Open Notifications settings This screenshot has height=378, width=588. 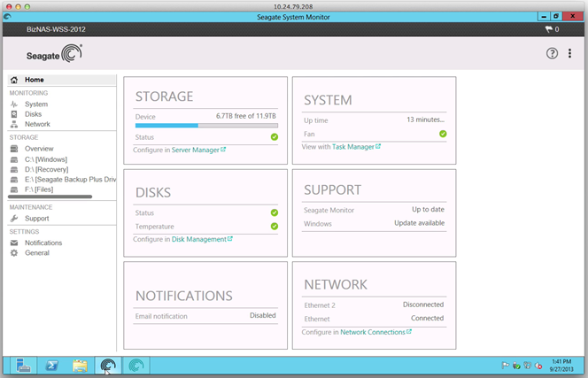43,243
